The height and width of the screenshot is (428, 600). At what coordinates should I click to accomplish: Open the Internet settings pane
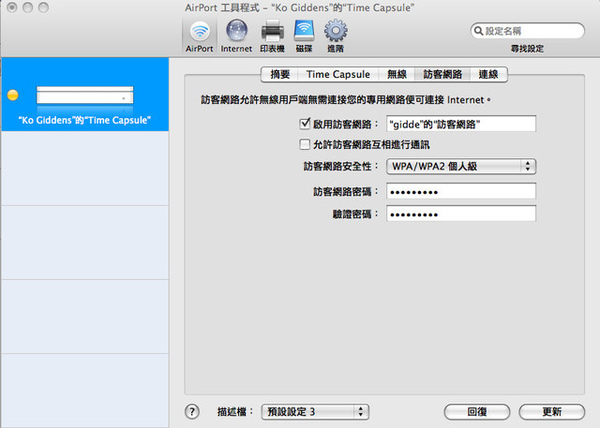coord(236,36)
